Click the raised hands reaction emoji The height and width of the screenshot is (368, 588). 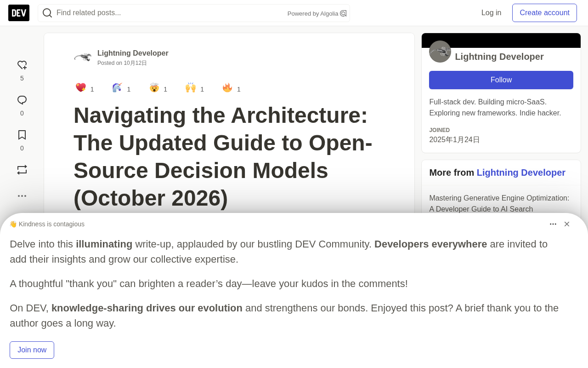click(x=191, y=87)
